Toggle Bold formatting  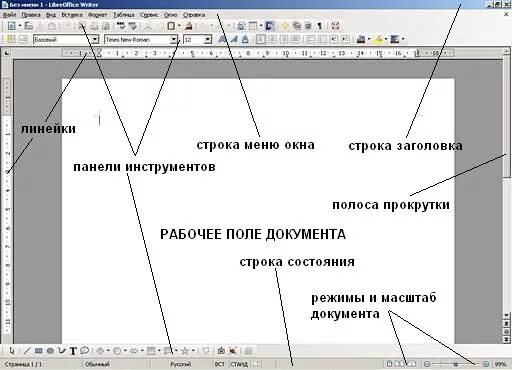click(x=222, y=39)
